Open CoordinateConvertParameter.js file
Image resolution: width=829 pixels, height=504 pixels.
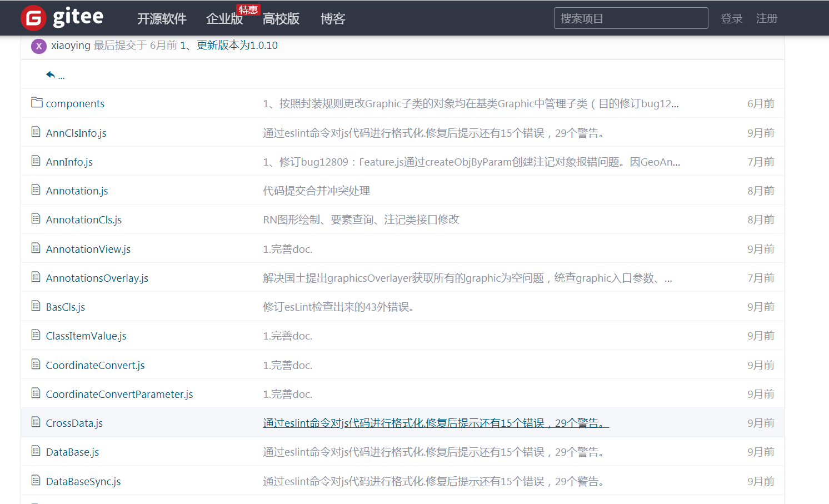coord(119,395)
